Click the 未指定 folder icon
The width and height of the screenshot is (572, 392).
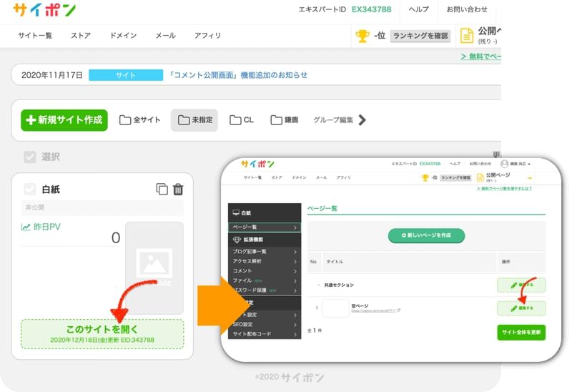coord(184,119)
